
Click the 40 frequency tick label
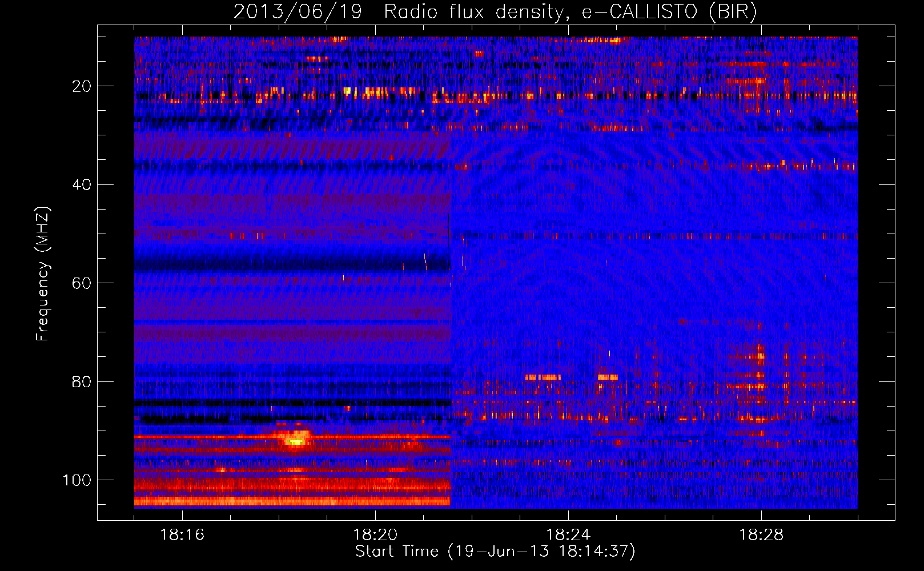click(x=82, y=185)
